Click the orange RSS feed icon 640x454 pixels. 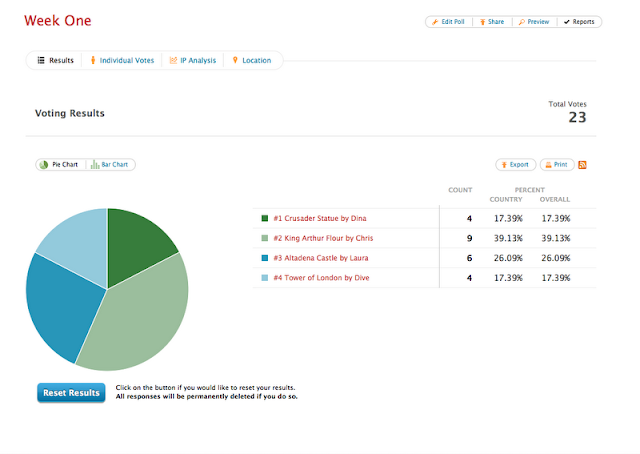582,165
